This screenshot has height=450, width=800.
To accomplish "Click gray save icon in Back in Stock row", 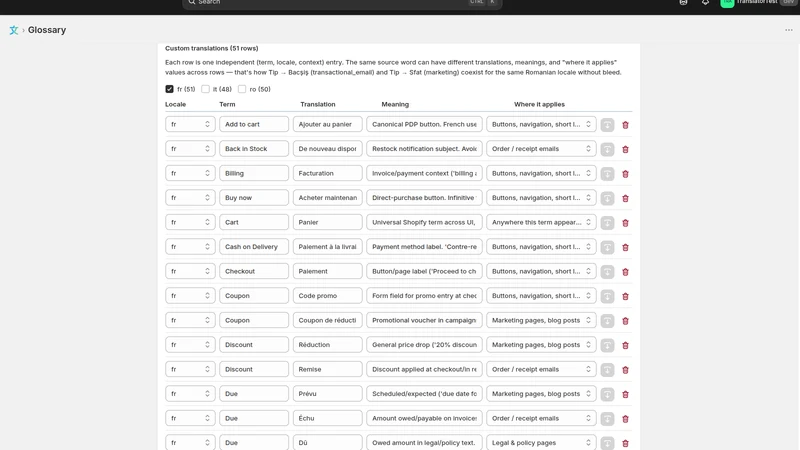I will [607, 149].
